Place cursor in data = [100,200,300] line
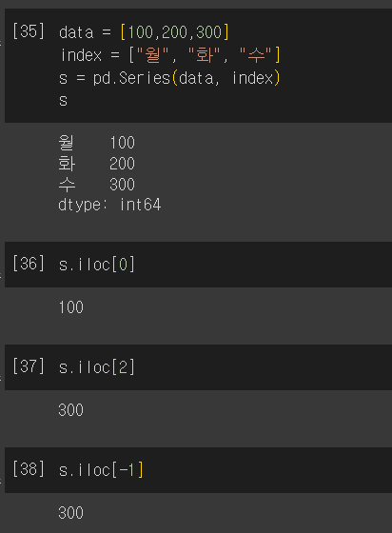Viewport: 392px width, 533px height. click(x=144, y=32)
